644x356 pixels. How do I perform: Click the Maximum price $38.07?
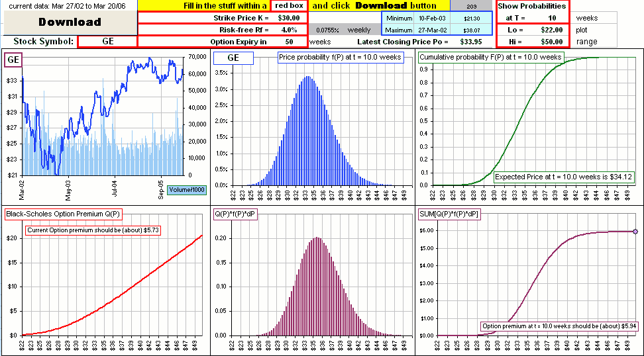[x=471, y=30]
